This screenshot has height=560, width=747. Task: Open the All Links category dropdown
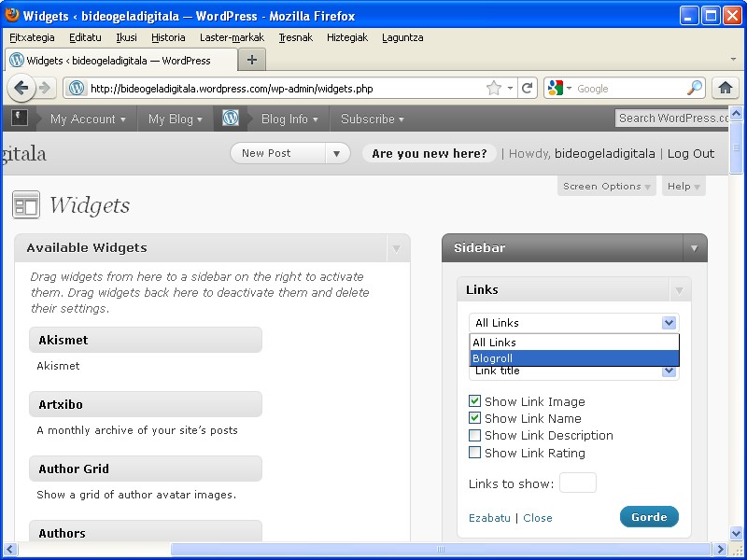573,323
